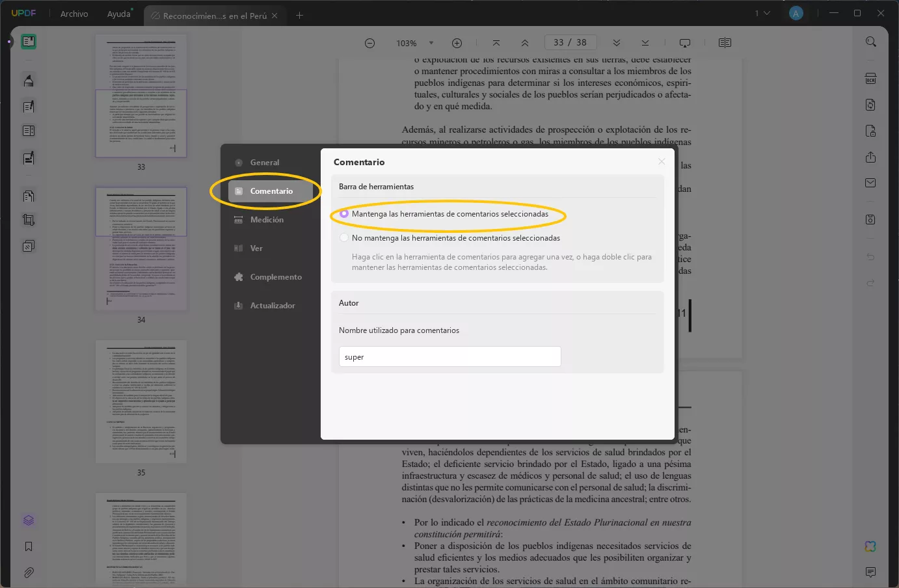Open the page display layout icon

[725, 43]
